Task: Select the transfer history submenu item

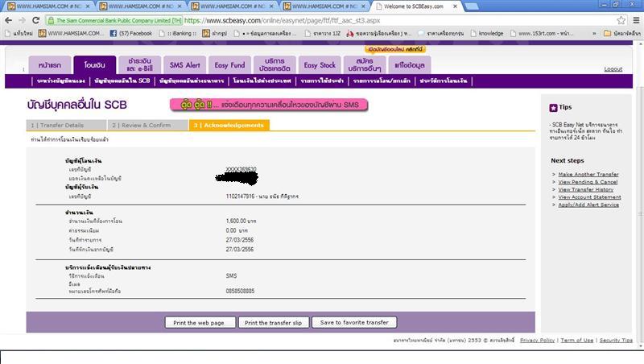Action: point(444,81)
